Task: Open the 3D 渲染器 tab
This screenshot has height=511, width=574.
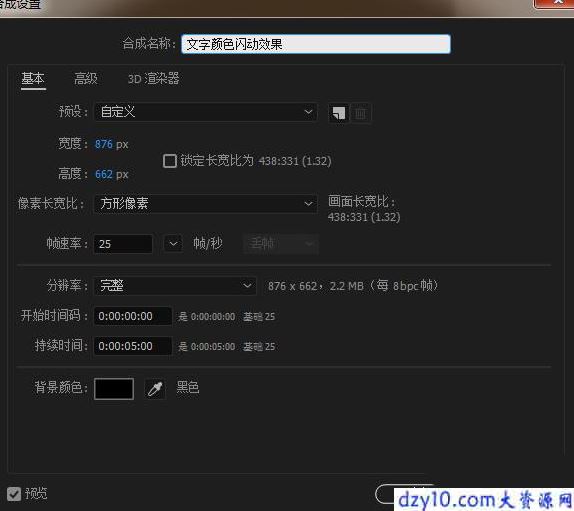Action: pyautogui.click(x=153, y=78)
